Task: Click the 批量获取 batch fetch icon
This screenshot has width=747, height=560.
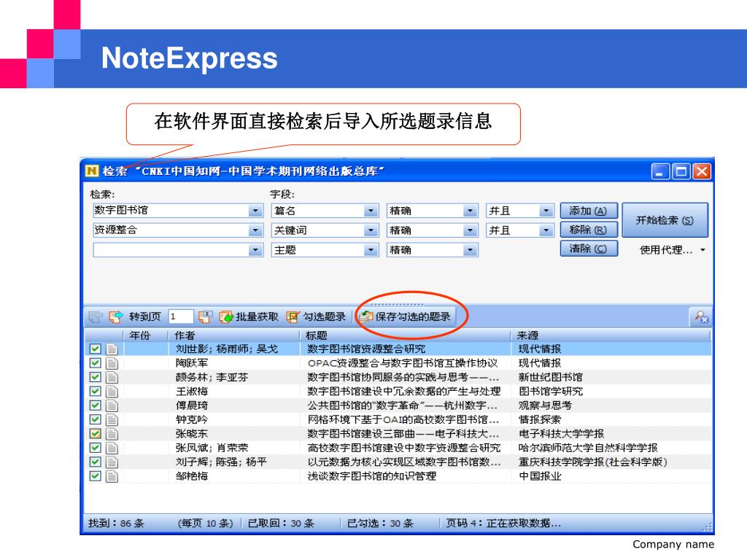Action: [x=226, y=316]
